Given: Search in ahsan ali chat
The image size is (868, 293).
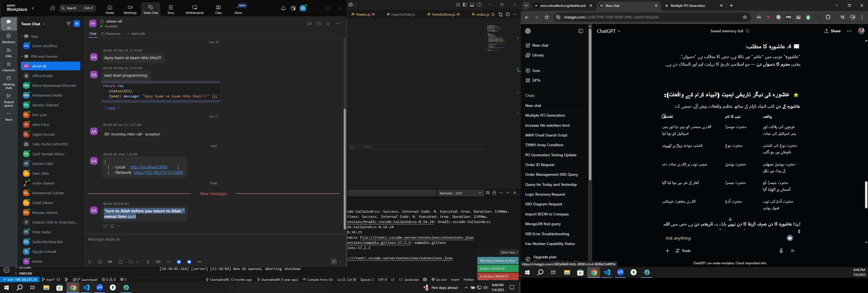Looking at the screenshot, I should (327, 24).
